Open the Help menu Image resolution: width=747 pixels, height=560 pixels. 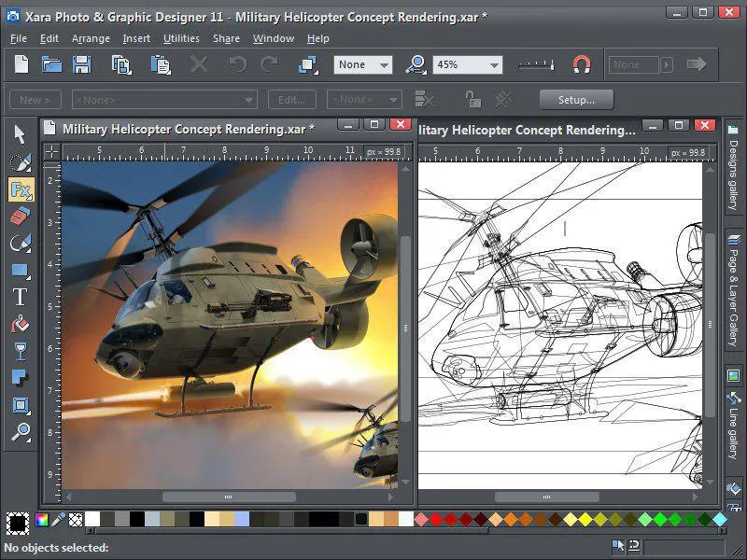pyautogui.click(x=317, y=38)
